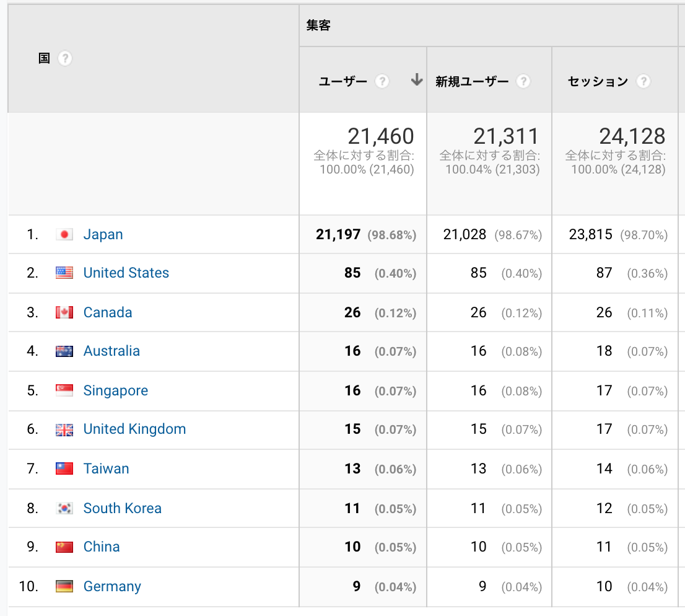Click the 集客 group header

pyautogui.click(x=318, y=25)
